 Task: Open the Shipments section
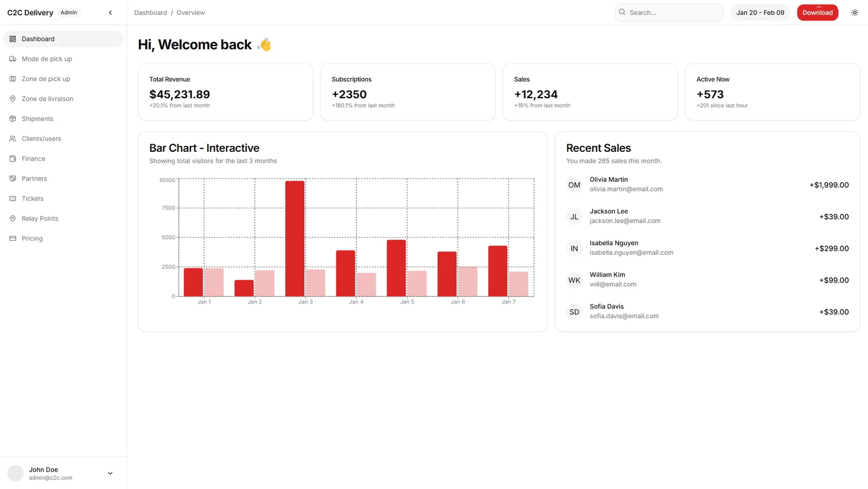(x=63, y=119)
